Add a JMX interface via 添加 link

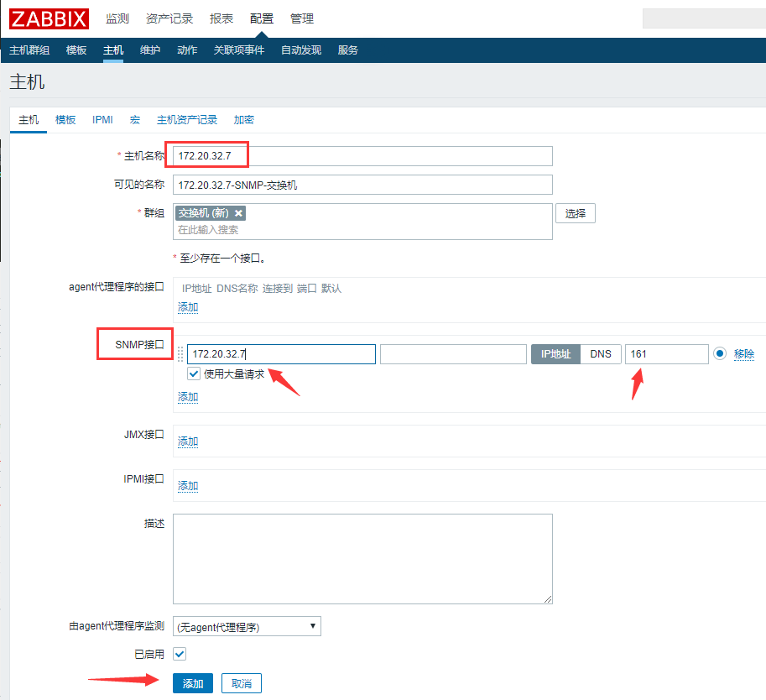pos(188,441)
